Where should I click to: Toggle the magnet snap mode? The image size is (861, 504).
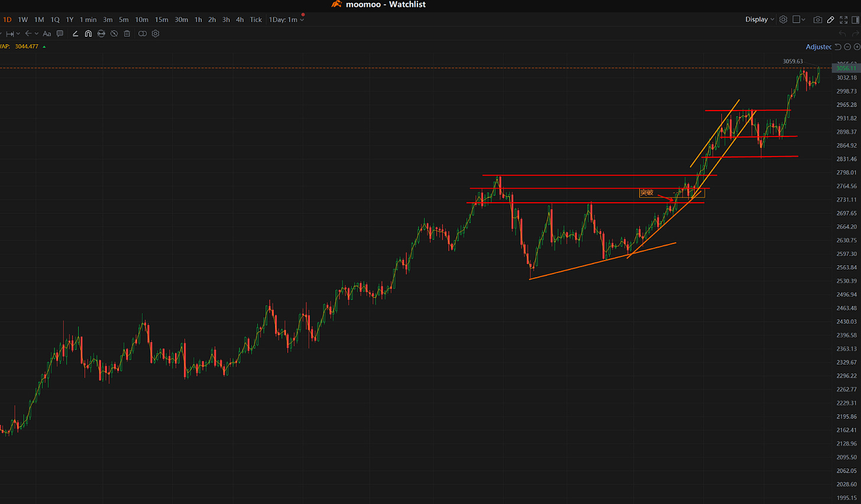[88, 34]
